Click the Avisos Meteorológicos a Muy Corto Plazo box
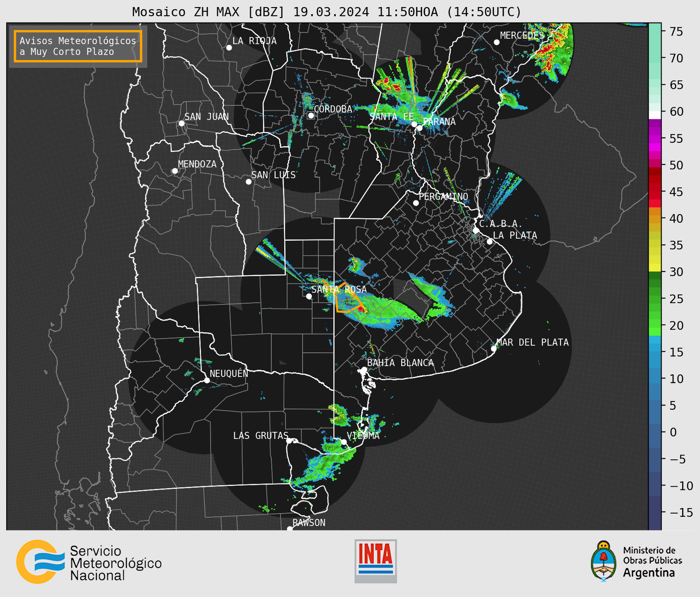Image resolution: width=700 pixels, height=597 pixels. point(78,46)
